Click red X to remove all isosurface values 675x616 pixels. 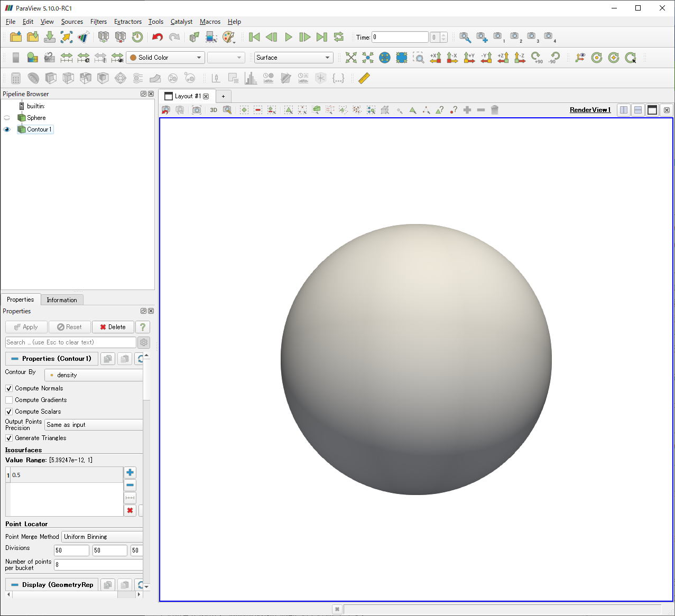click(130, 510)
